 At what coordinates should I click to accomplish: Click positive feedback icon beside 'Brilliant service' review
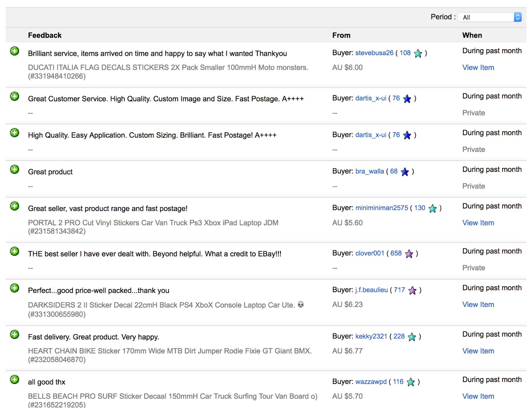(x=15, y=51)
